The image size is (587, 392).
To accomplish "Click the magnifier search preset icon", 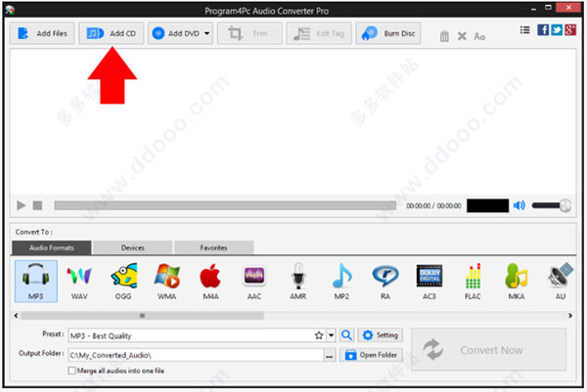I will coord(346,335).
